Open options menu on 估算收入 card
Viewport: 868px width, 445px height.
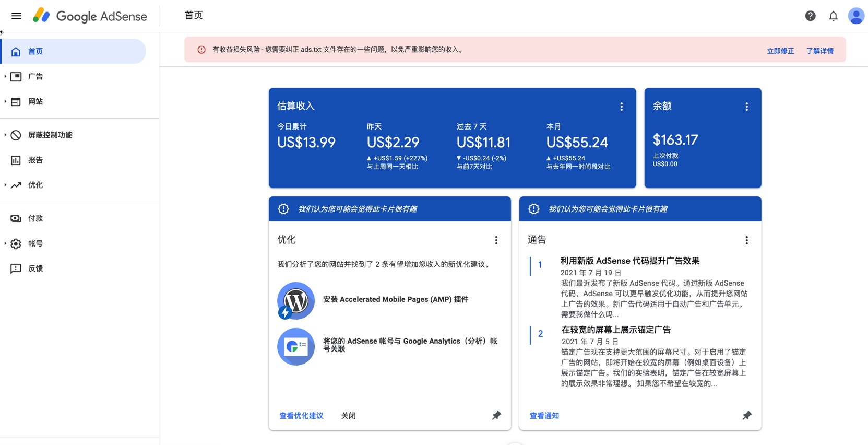[x=621, y=107]
